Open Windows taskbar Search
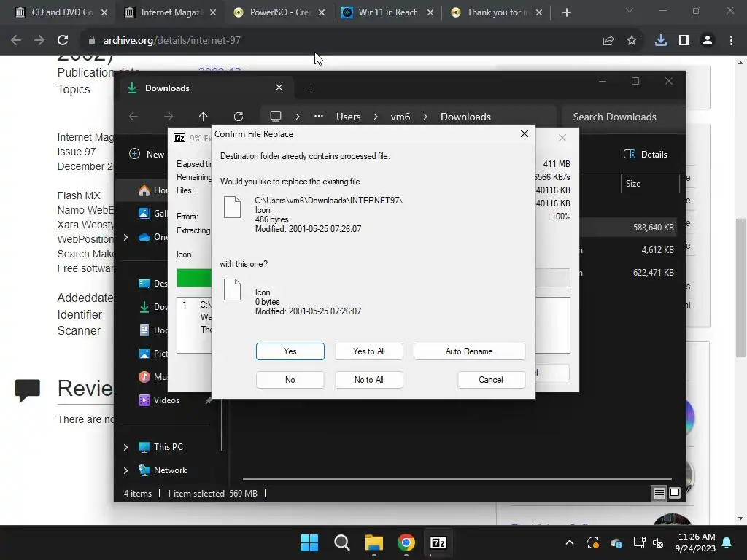The width and height of the screenshot is (747, 560). tap(341, 542)
